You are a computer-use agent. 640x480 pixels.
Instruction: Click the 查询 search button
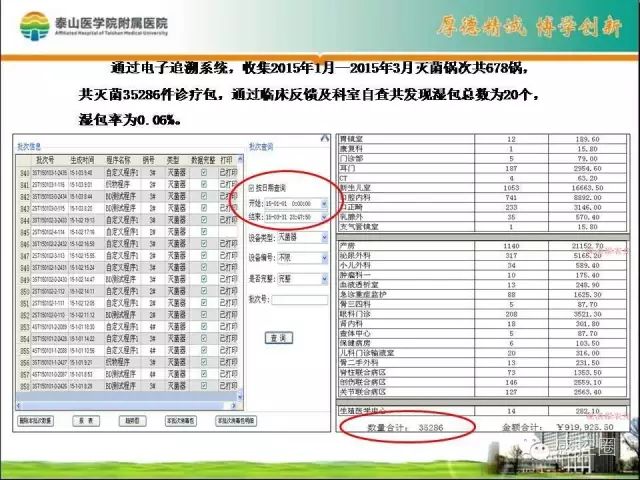point(279,338)
